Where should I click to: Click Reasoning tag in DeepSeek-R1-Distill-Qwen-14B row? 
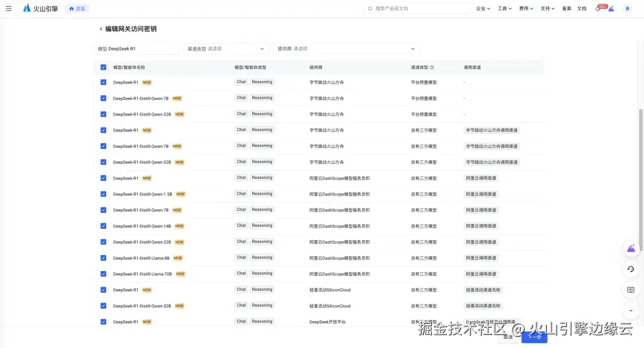pyautogui.click(x=262, y=225)
